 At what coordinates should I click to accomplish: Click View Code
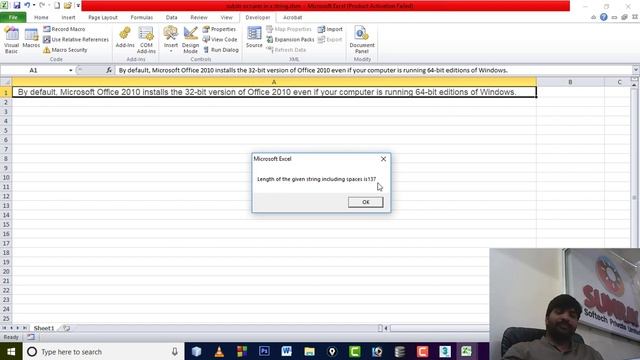220,40
